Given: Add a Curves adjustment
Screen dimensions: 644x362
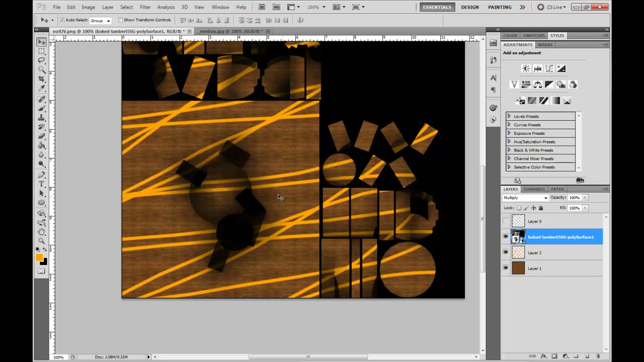Looking at the screenshot, I should tap(549, 68).
